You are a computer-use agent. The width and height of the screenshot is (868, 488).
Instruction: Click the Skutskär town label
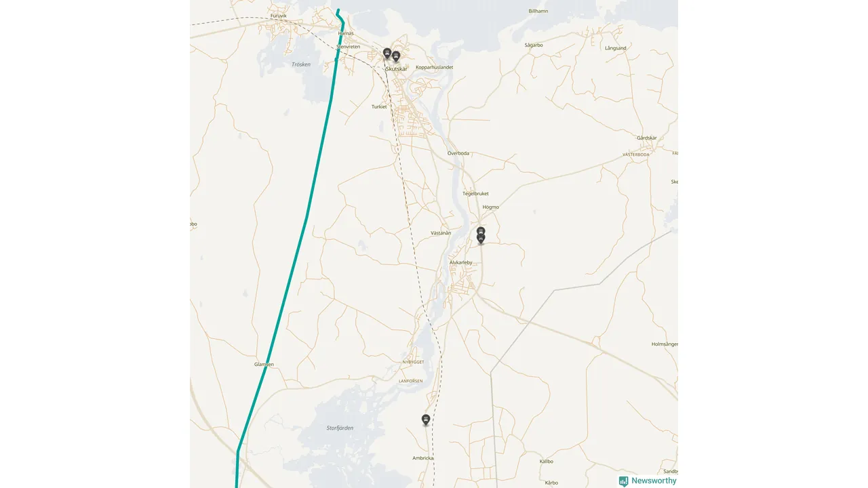[397, 68]
